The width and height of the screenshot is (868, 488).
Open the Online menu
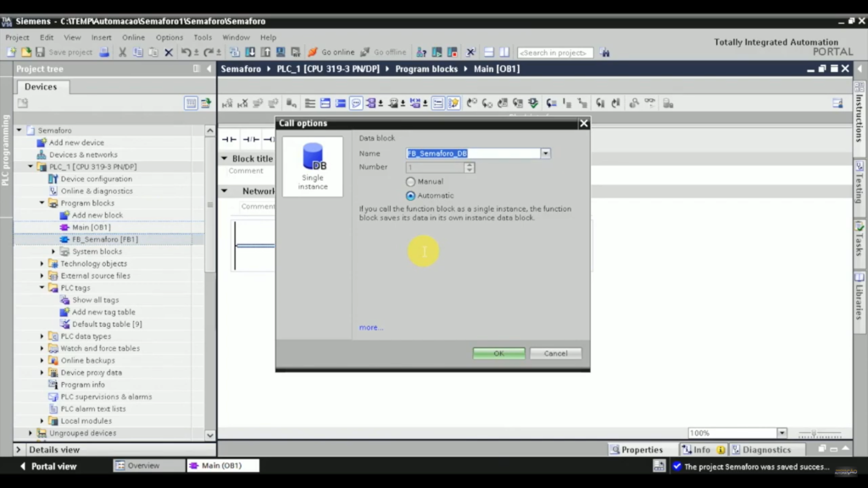(133, 37)
